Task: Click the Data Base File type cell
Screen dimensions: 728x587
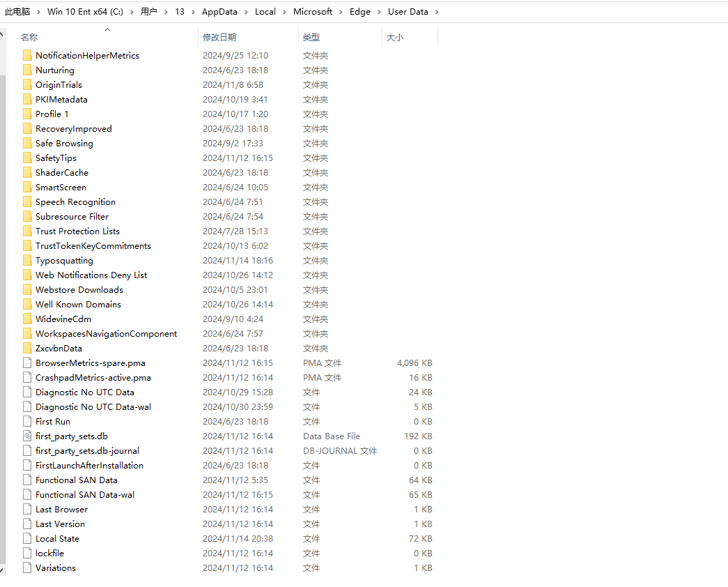Action: 332,436
